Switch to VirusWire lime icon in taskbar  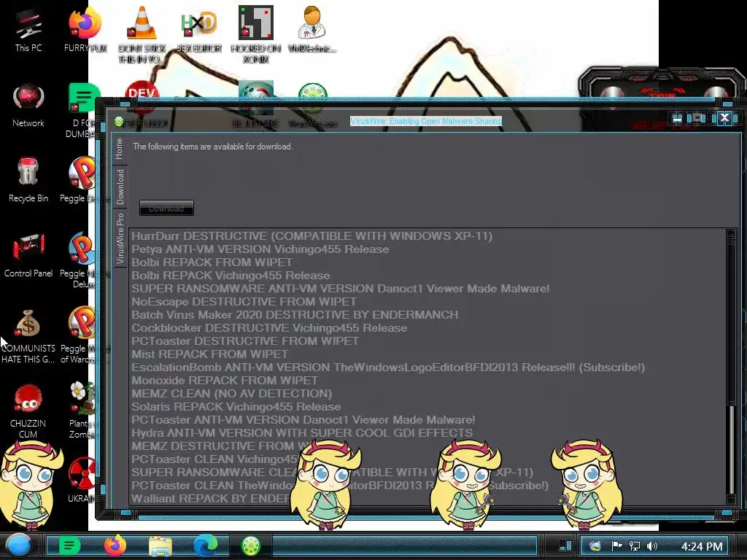(251, 545)
